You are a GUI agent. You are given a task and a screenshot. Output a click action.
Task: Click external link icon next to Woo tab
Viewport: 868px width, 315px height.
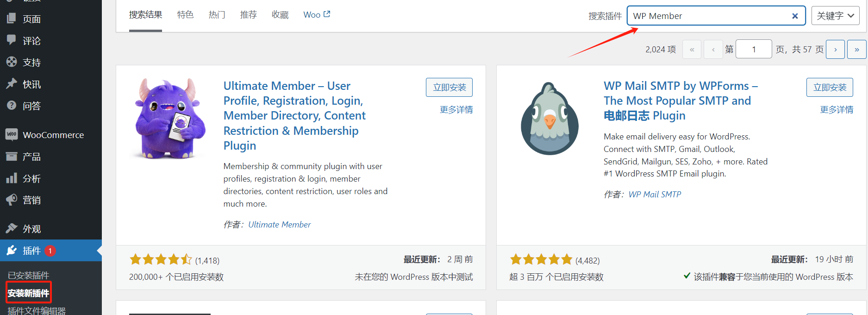click(327, 14)
